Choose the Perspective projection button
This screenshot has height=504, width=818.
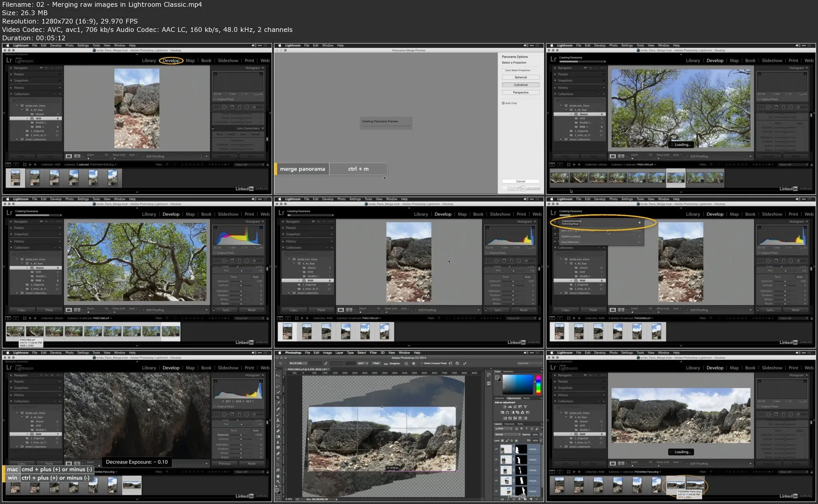point(521,93)
